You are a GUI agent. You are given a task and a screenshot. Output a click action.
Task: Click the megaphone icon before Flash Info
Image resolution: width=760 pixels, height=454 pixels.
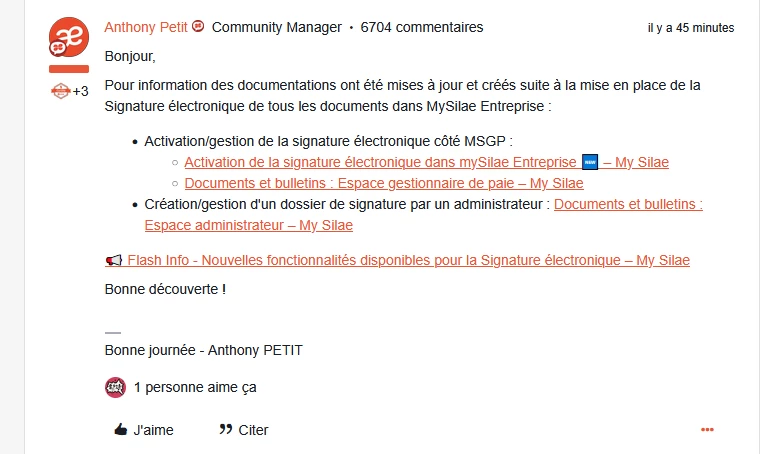point(113,260)
